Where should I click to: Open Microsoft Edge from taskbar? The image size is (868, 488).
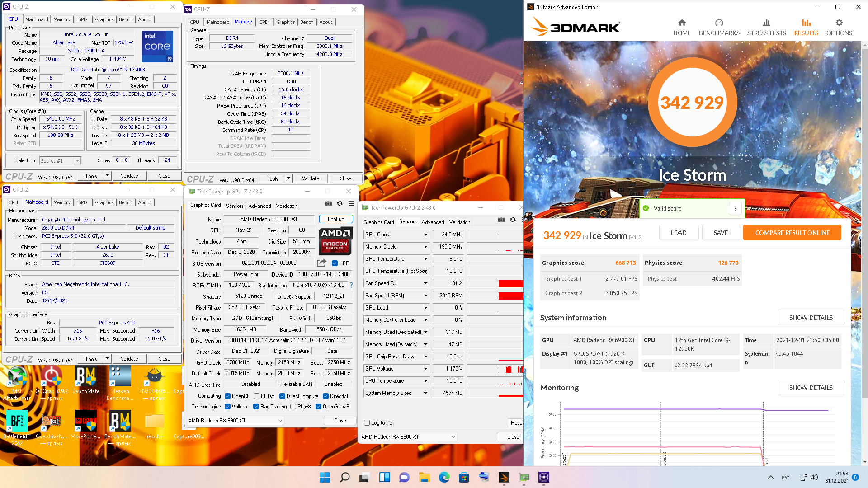pos(444,477)
